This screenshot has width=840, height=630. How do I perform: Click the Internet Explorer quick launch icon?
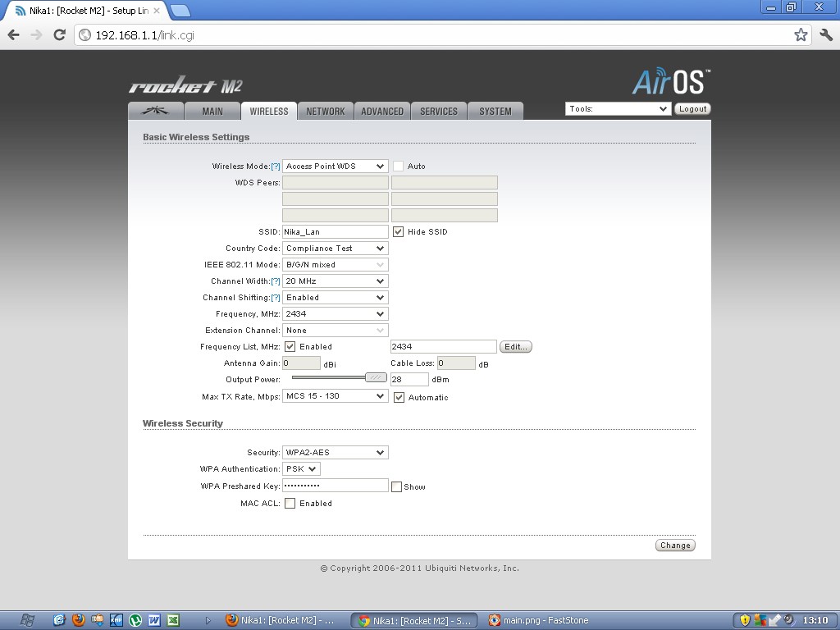[x=59, y=620]
